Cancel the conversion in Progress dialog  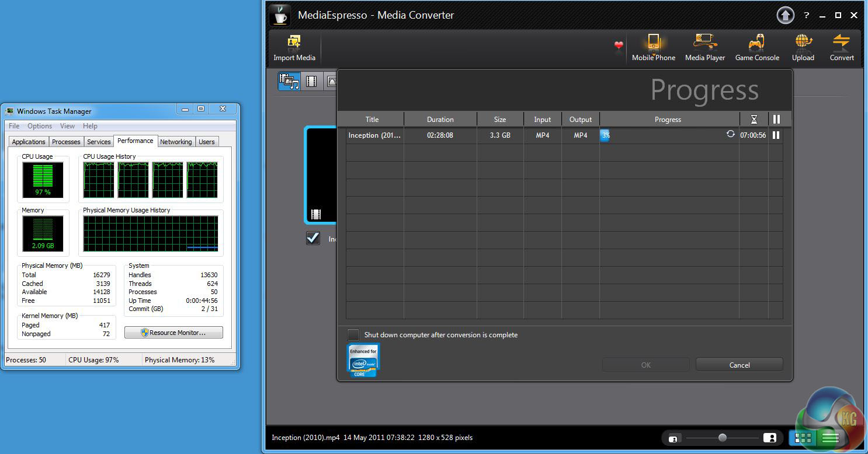click(739, 365)
